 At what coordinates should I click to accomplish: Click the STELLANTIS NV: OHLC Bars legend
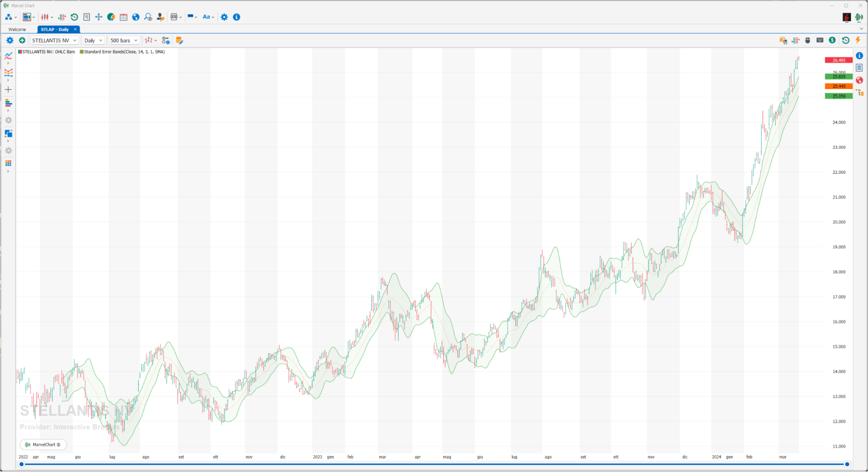[x=46, y=52]
